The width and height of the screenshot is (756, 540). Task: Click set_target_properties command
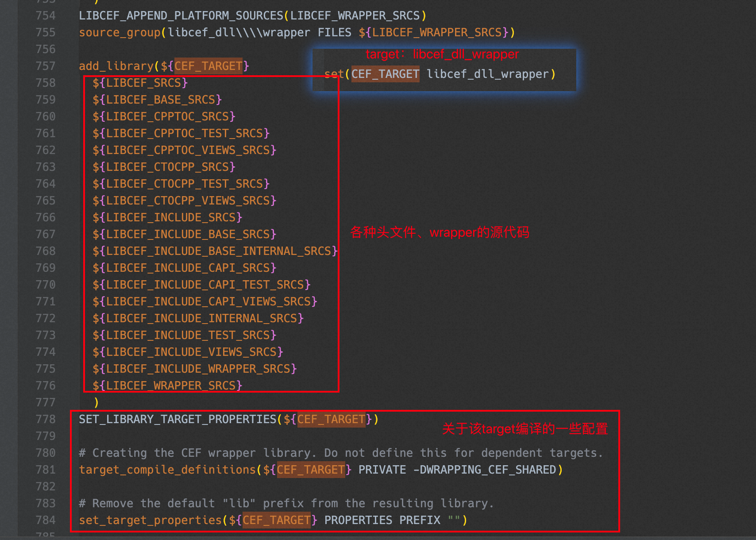tap(150, 520)
